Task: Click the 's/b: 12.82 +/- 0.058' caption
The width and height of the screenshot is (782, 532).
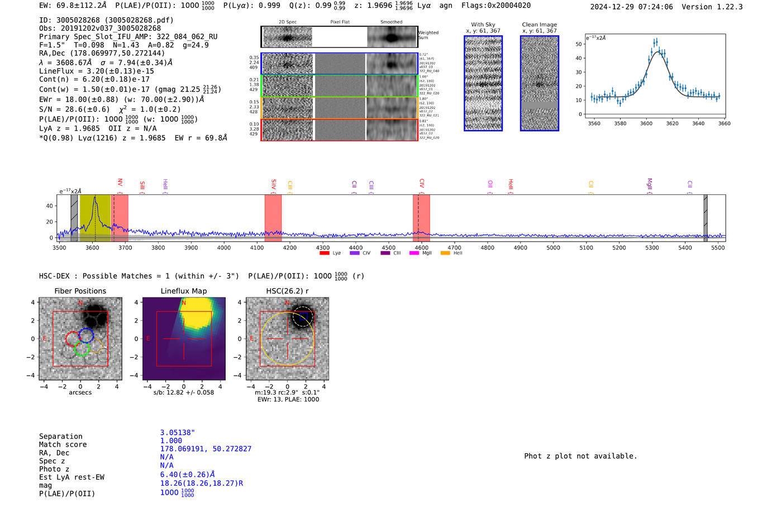Action: (x=184, y=392)
